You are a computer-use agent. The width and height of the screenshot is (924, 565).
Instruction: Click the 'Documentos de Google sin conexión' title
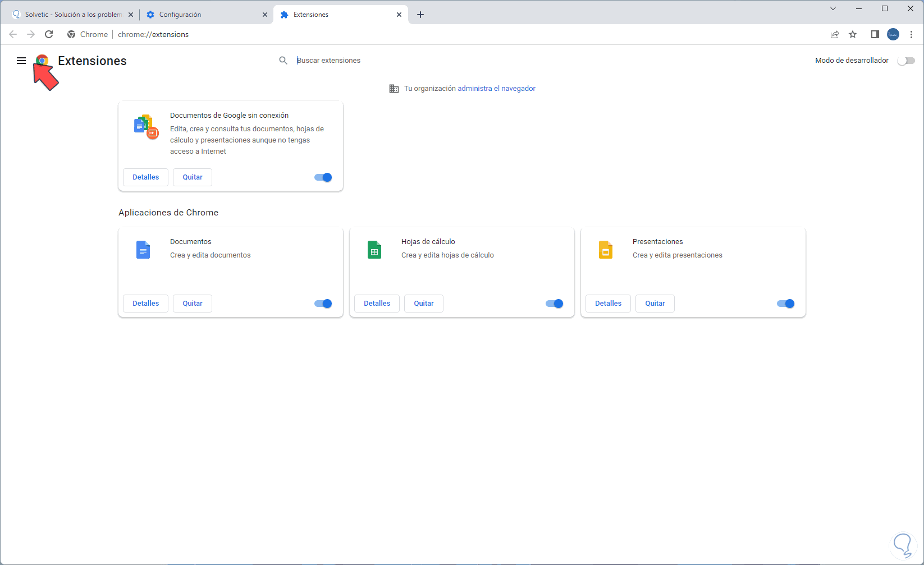pyautogui.click(x=229, y=116)
